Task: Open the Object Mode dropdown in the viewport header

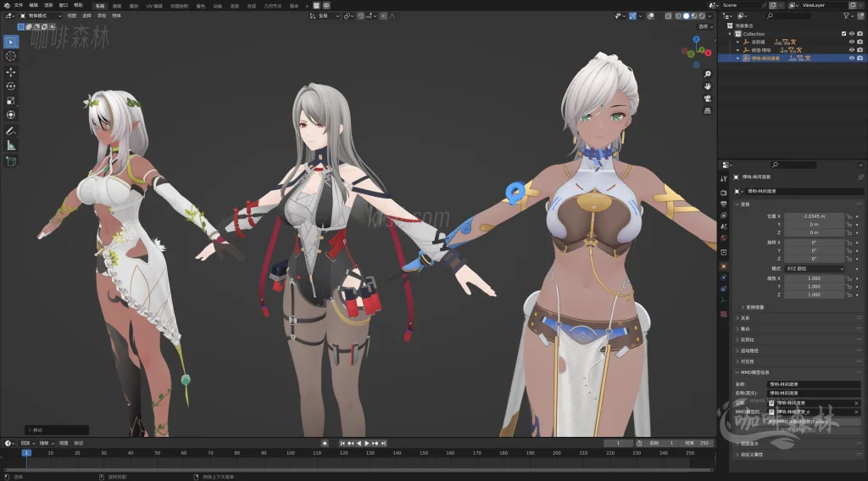Action: [41, 16]
